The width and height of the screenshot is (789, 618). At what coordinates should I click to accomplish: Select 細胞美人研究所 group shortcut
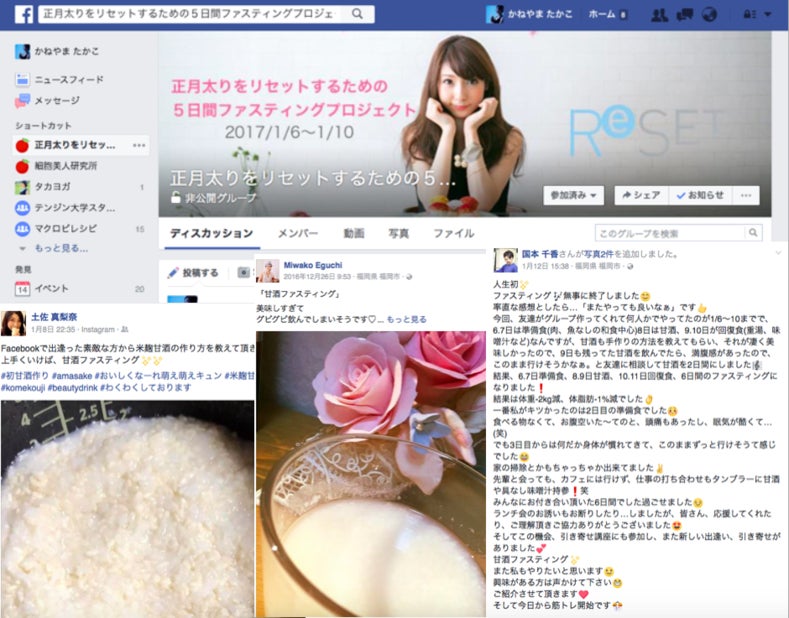pyautogui.click(x=65, y=166)
